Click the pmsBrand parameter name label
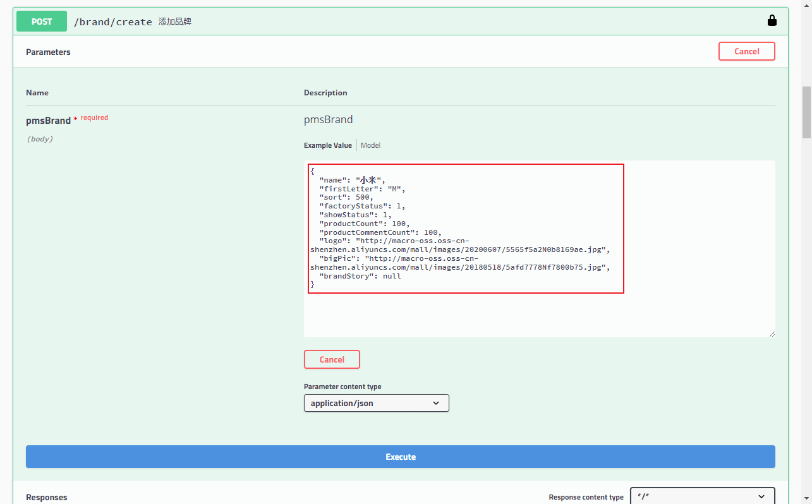This screenshot has width=812, height=504. [48, 120]
